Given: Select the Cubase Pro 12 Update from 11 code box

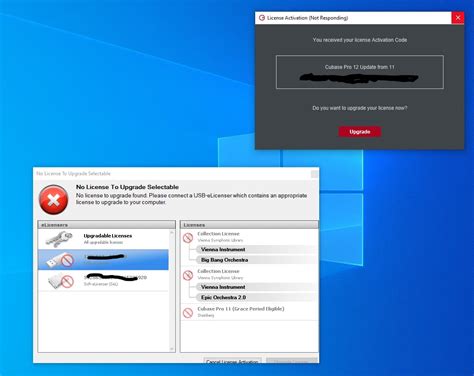Looking at the screenshot, I should tap(360, 72).
